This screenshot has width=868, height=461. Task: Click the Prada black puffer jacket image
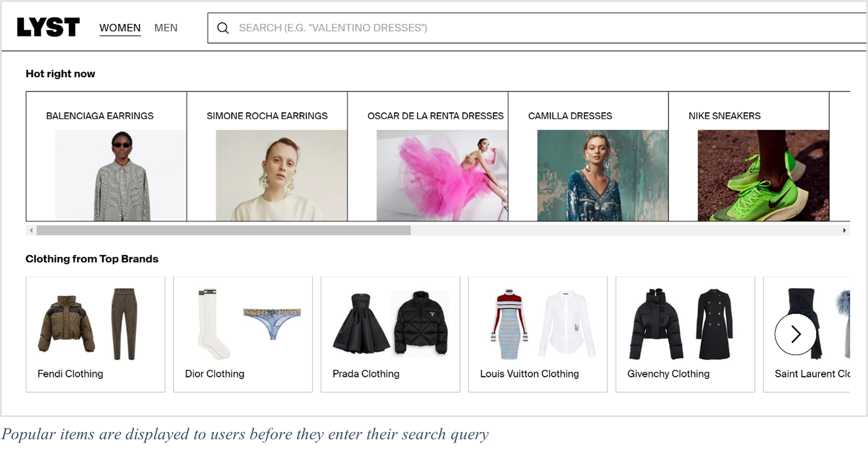pyautogui.click(x=420, y=323)
